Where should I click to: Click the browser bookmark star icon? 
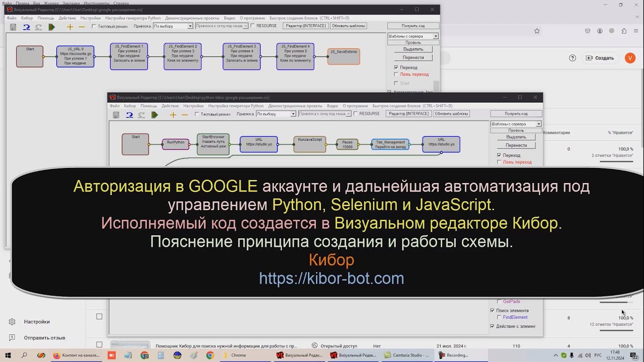(537, 31)
